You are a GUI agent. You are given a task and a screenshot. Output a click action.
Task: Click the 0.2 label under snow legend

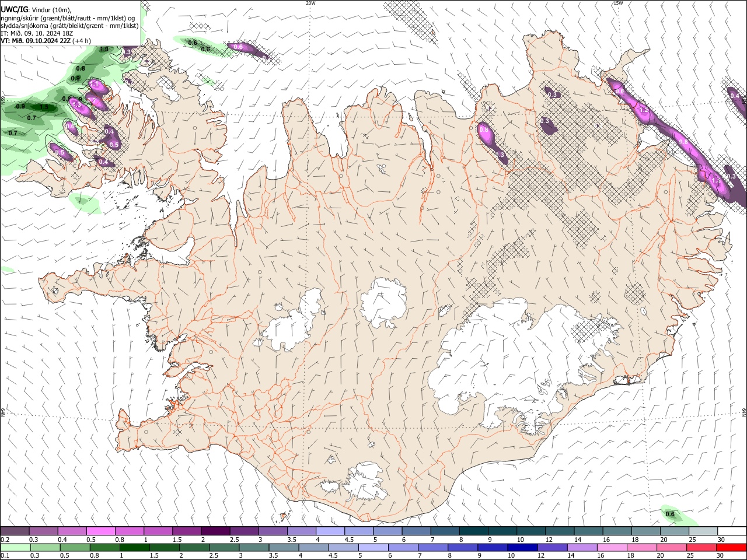point(5,540)
